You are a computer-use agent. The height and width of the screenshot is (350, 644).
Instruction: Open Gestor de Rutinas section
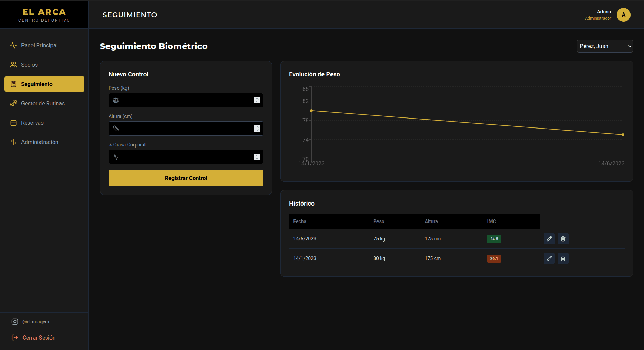[x=43, y=103]
